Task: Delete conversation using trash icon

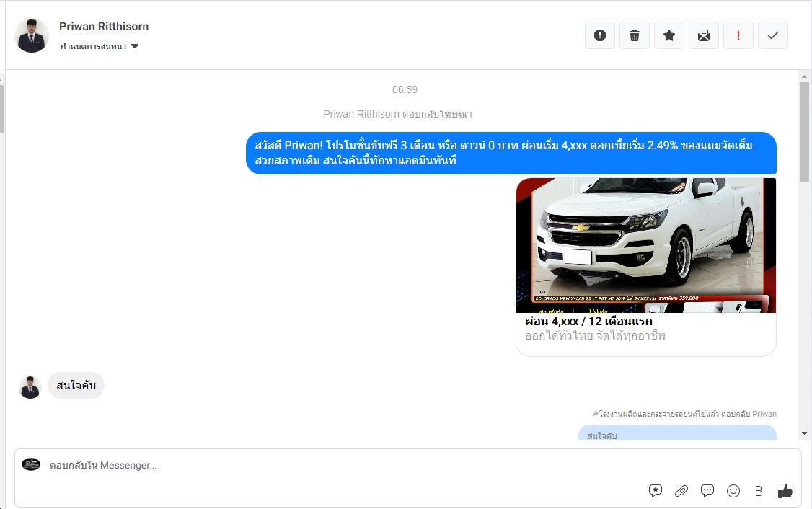Action: pyautogui.click(x=635, y=35)
